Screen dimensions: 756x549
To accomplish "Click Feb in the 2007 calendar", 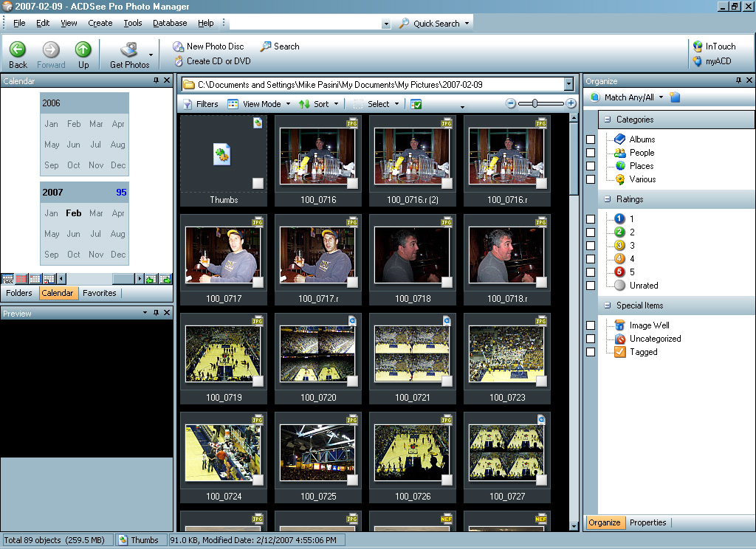I will pos(74,213).
